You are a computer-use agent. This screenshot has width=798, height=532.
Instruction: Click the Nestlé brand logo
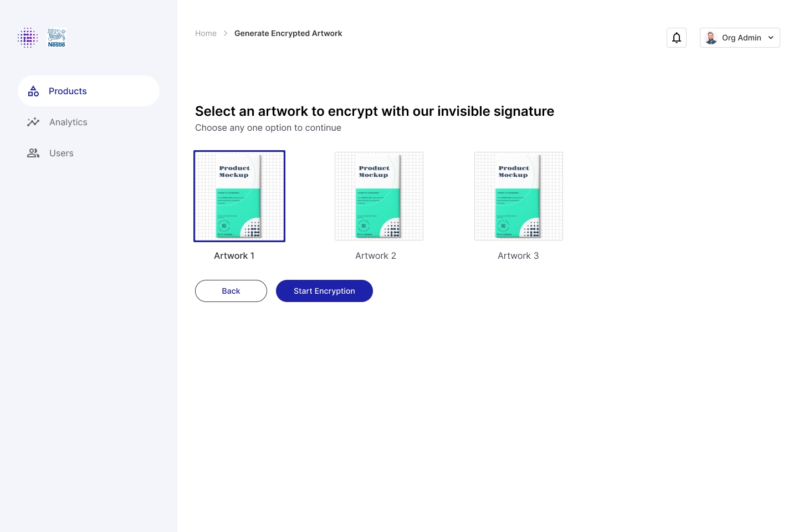point(57,38)
